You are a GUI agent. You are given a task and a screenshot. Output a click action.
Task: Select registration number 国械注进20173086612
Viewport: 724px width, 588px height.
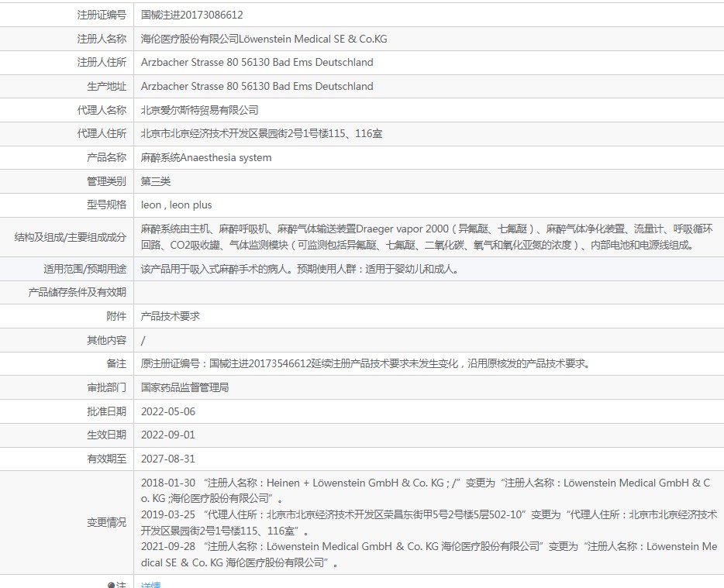pos(192,15)
